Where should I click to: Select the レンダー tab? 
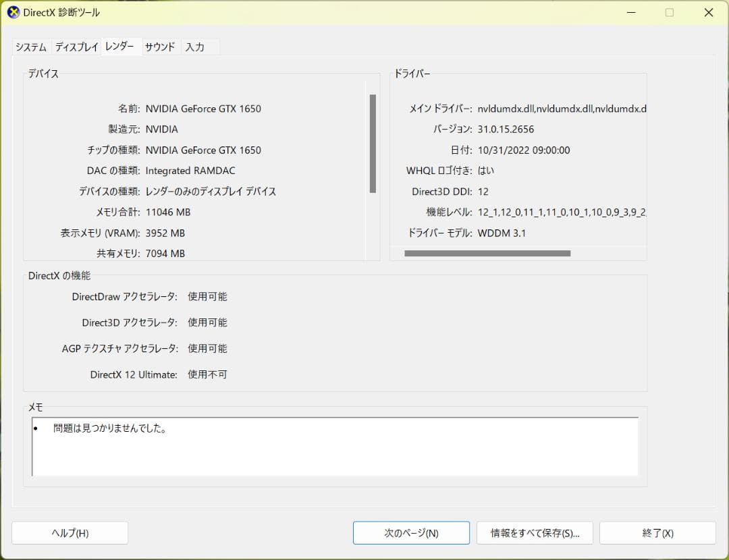pyautogui.click(x=120, y=47)
